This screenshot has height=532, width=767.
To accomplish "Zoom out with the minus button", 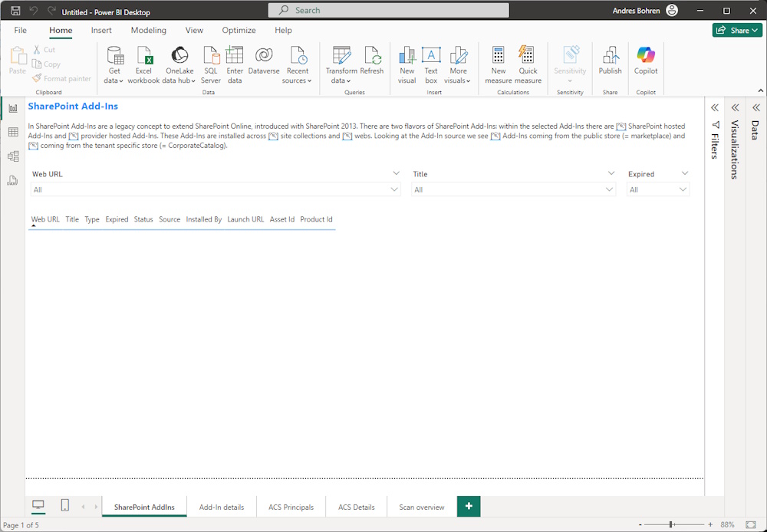I will click(640, 524).
